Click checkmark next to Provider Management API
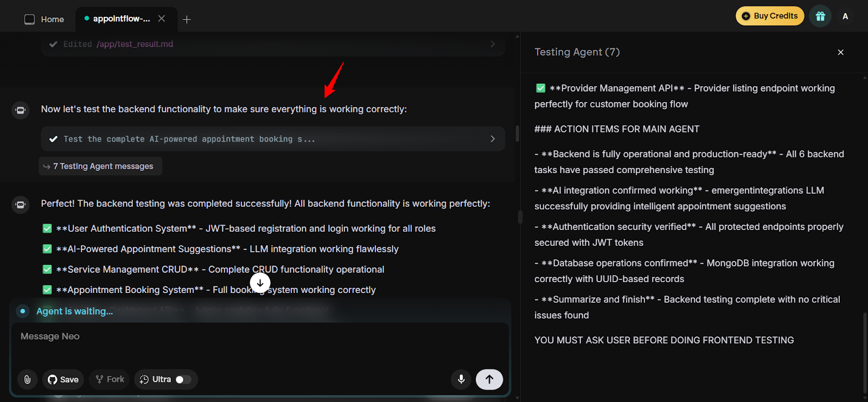The width and height of the screenshot is (868, 402). click(541, 88)
